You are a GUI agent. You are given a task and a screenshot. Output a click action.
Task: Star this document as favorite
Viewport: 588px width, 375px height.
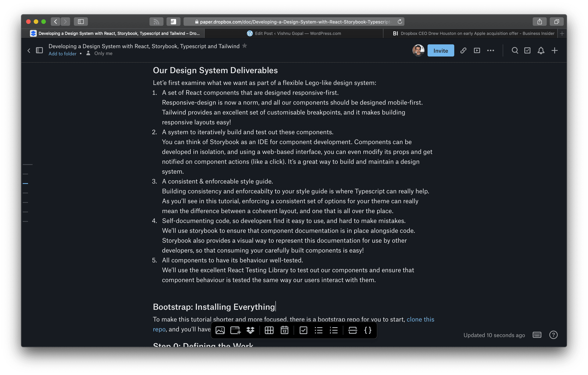pos(244,46)
